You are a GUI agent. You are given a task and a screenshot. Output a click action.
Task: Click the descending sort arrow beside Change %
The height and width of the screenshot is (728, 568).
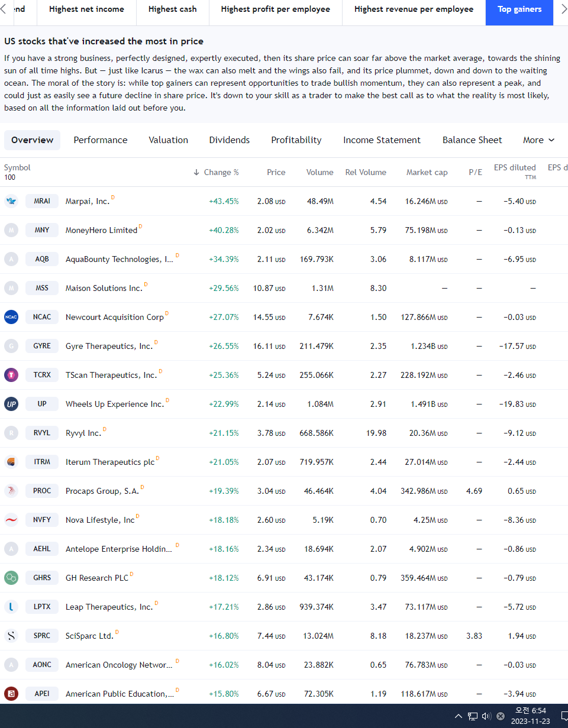[196, 173]
